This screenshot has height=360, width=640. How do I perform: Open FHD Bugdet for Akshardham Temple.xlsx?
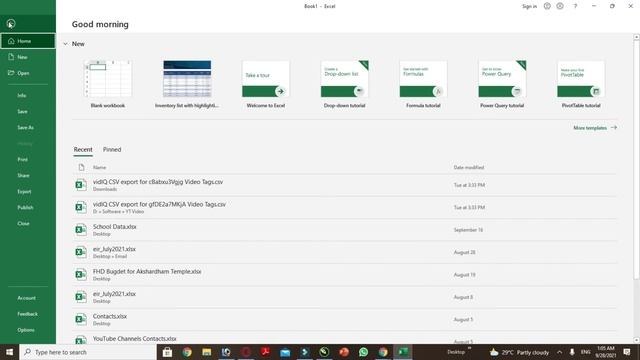(345, 275)
